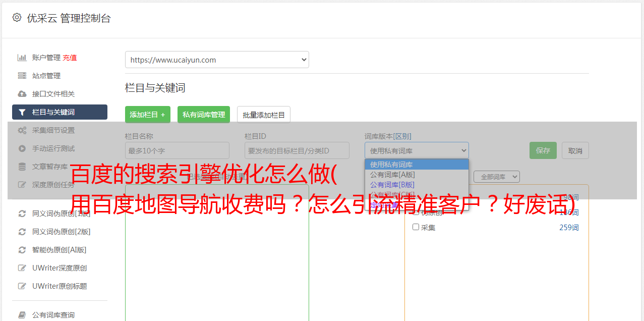This screenshot has width=644, height=321.
Task: Click the server icon next to 站点管理
Action: (22, 76)
